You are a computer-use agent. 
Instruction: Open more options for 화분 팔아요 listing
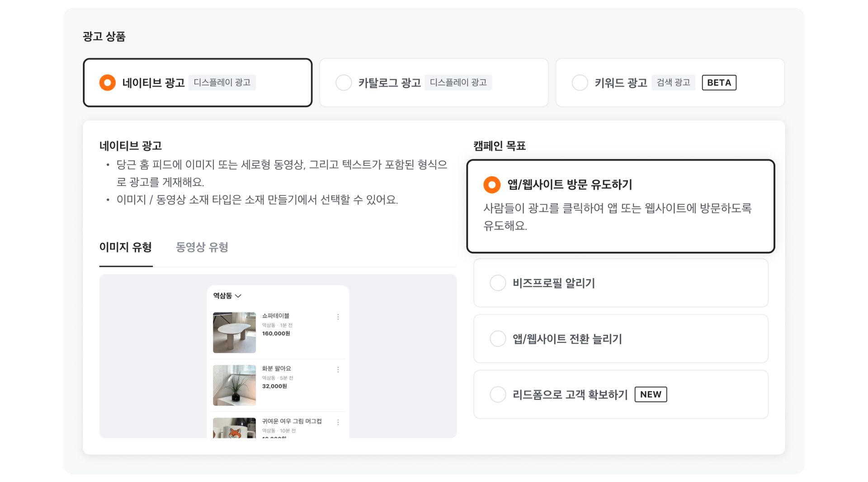pos(338,370)
